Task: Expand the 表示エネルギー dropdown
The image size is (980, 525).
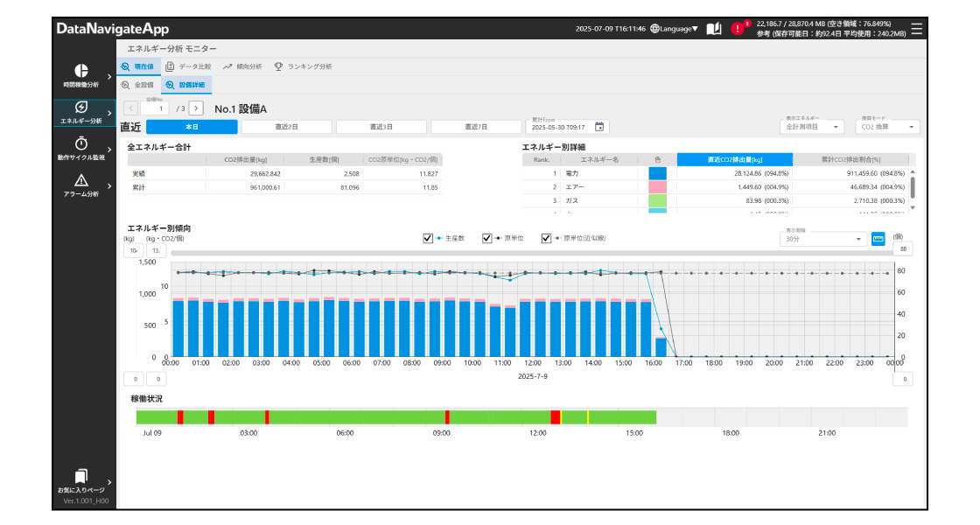Action: pyautogui.click(x=811, y=127)
